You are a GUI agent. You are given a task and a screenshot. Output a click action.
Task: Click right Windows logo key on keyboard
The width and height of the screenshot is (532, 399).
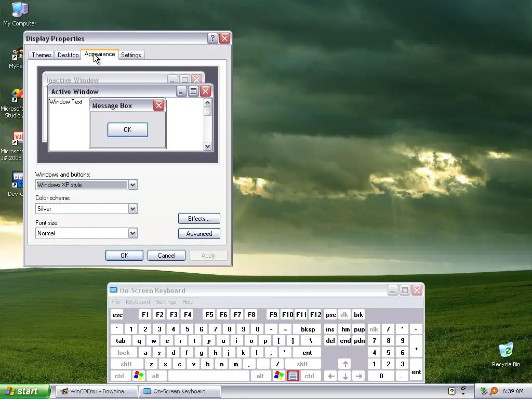279,376
